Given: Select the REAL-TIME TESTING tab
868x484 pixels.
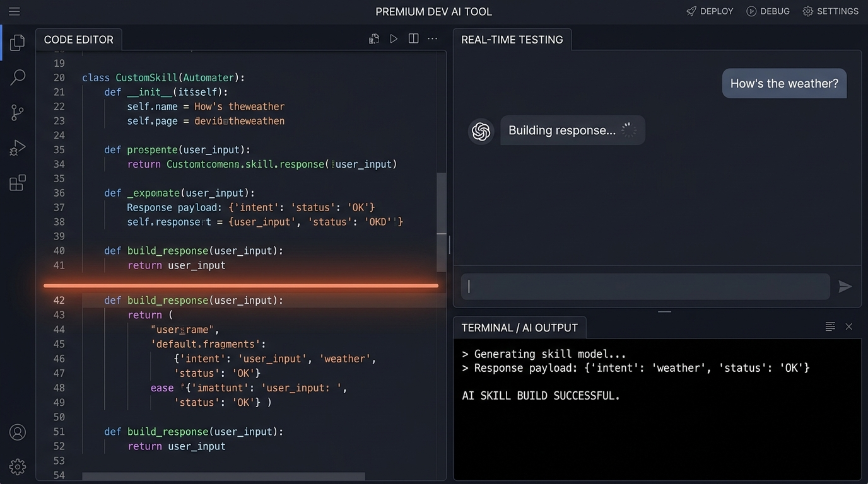Looking at the screenshot, I should click(x=512, y=39).
